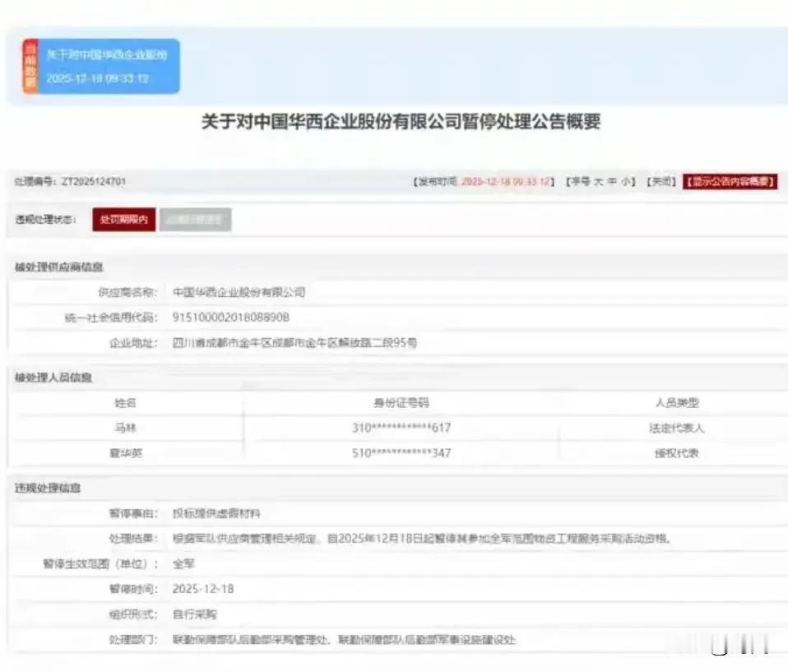Image resolution: width=788 pixels, height=672 pixels.
Task: Click the red 显示公告内容概要 button
Action: pos(730,182)
